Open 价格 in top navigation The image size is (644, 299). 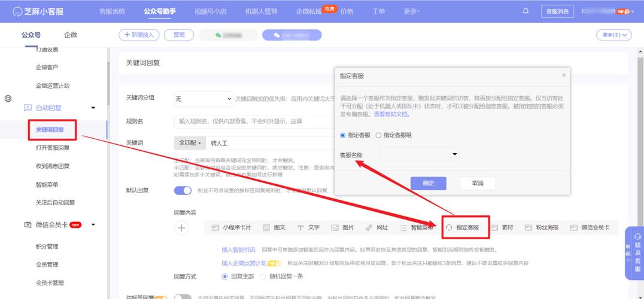click(x=347, y=11)
